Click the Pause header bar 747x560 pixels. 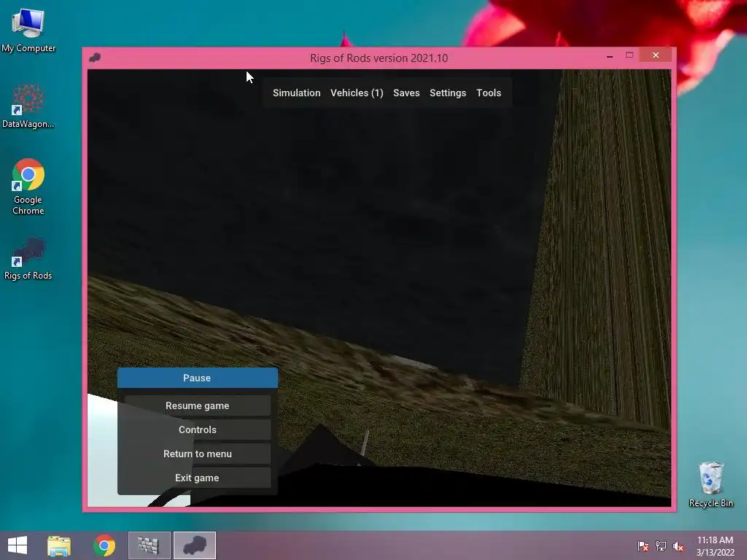coord(197,378)
